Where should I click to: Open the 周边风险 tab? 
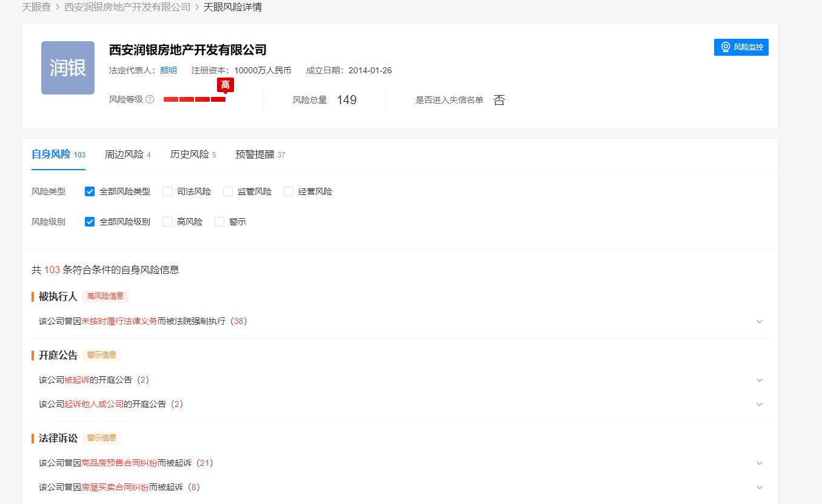[127, 154]
